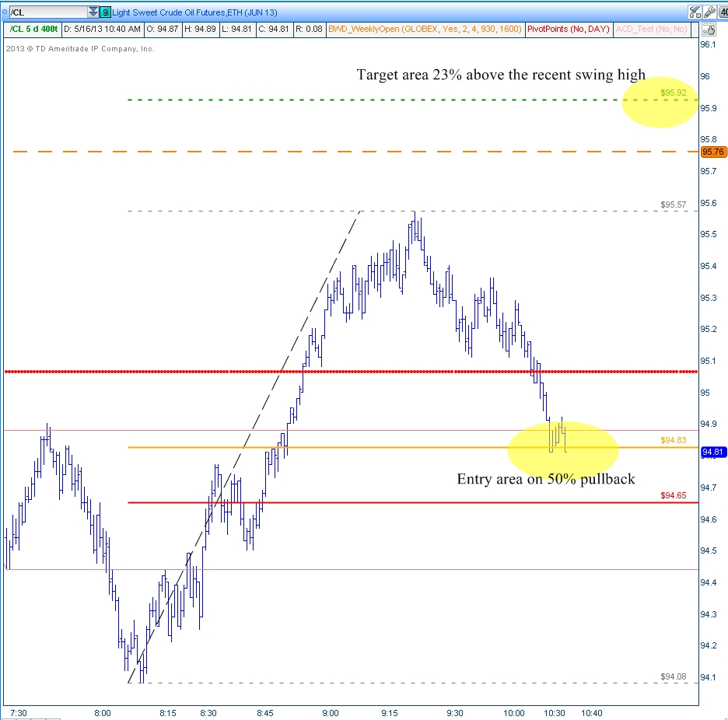
Task: Click the orange $94.83 level label
Action: pos(674,440)
